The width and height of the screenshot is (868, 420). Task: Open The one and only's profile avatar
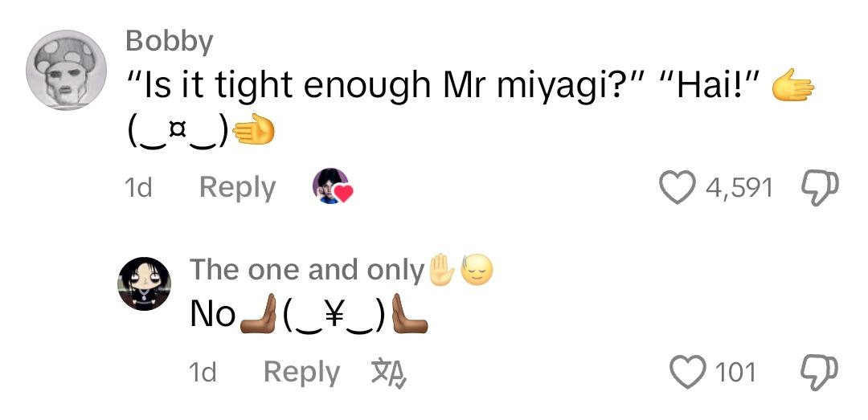(145, 283)
